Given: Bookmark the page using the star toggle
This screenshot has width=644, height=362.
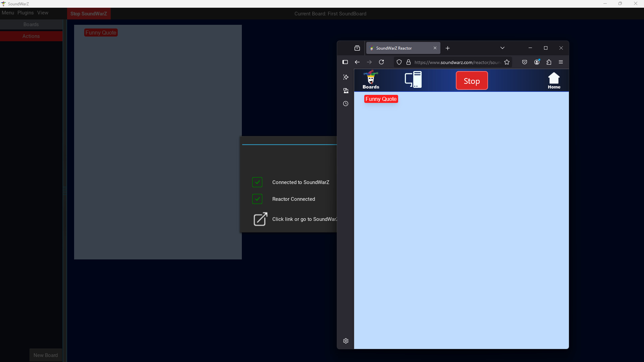Looking at the screenshot, I should (507, 62).
